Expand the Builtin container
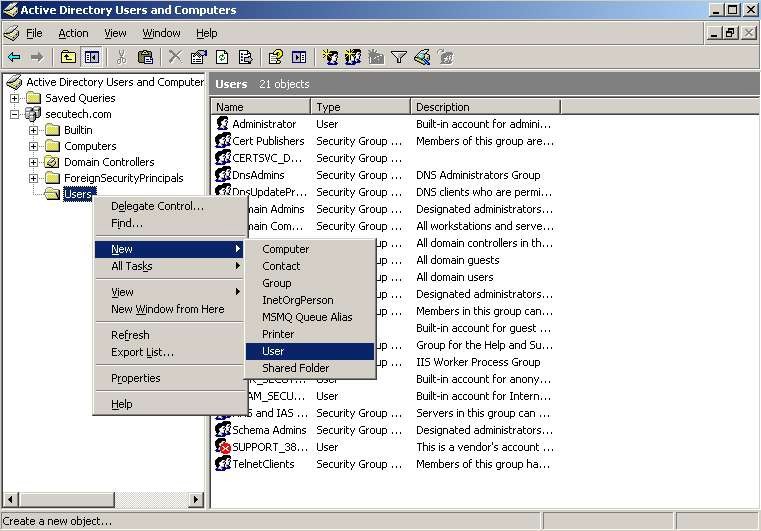The width and height of the screenshot is (761, 531). (33, 130)
